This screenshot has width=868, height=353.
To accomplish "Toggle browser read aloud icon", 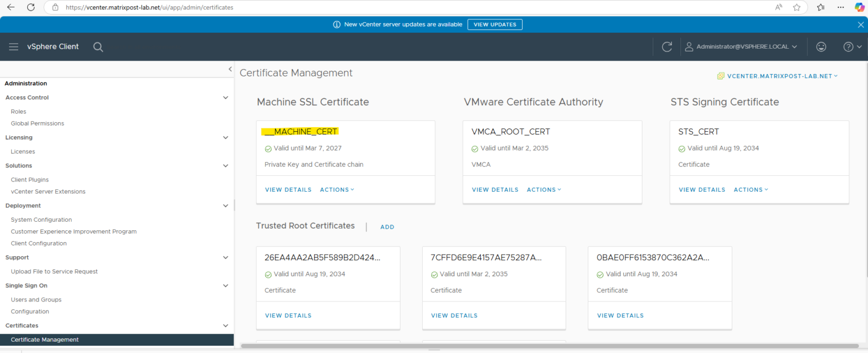I will (x=779, y=7).
